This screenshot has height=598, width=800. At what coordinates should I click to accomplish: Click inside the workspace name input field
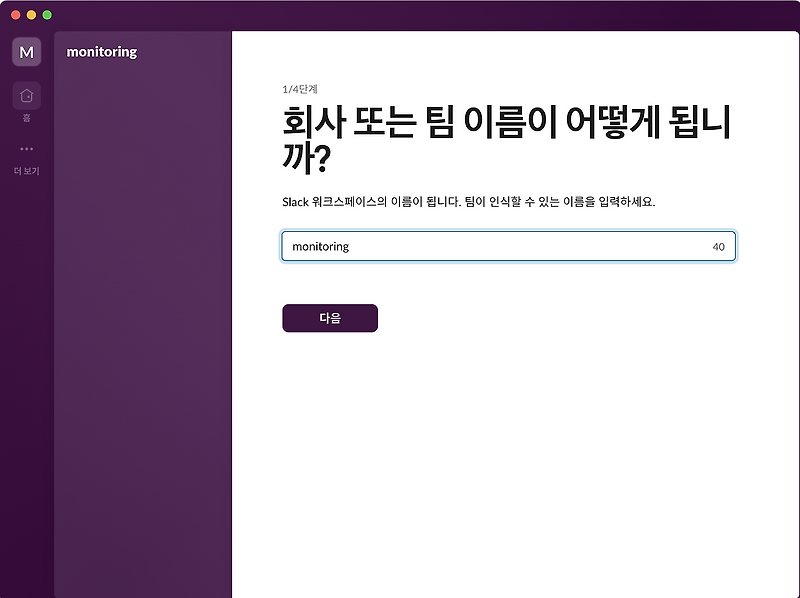[x=500, y=245]
